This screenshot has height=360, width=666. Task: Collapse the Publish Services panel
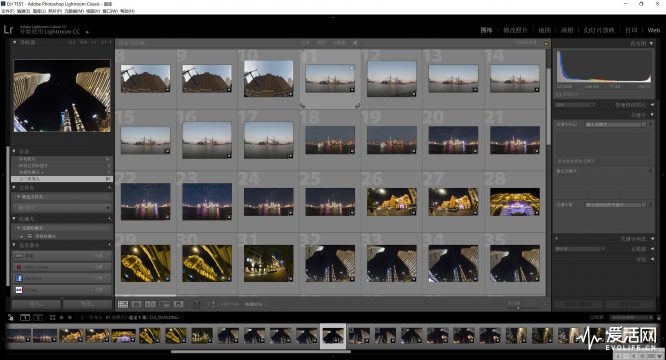click(x=14, y=245)
